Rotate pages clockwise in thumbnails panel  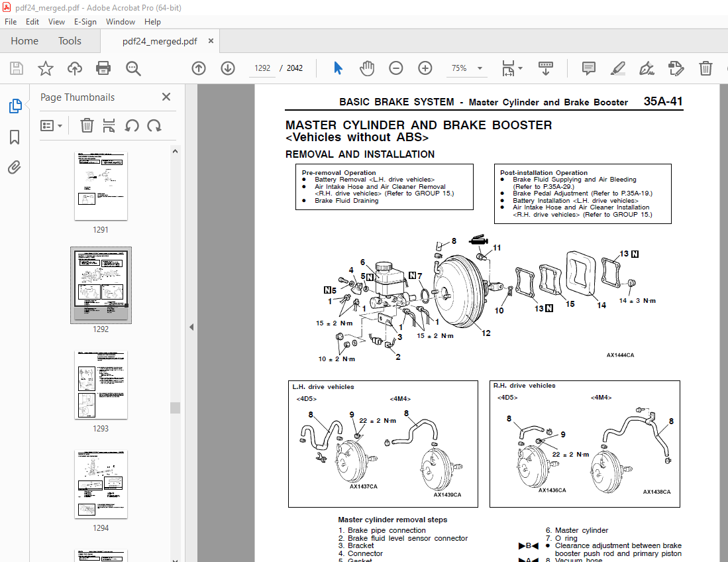[x=154, y=125]
